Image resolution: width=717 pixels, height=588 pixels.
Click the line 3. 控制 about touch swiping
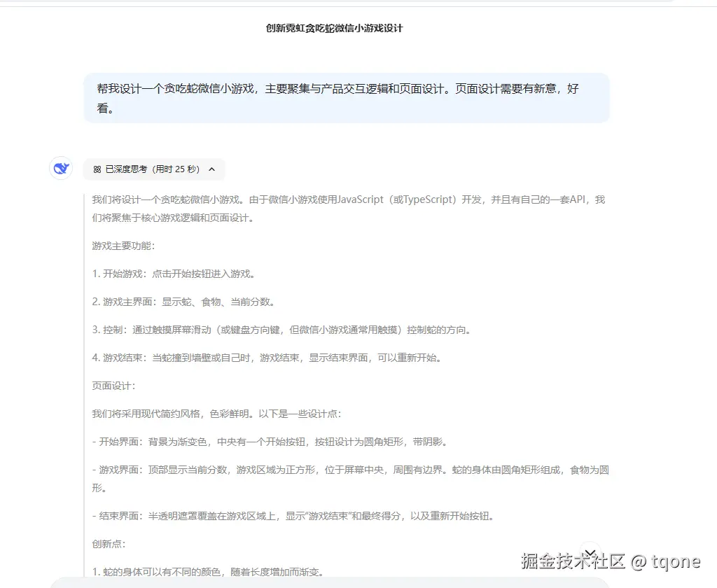point(281,330)
